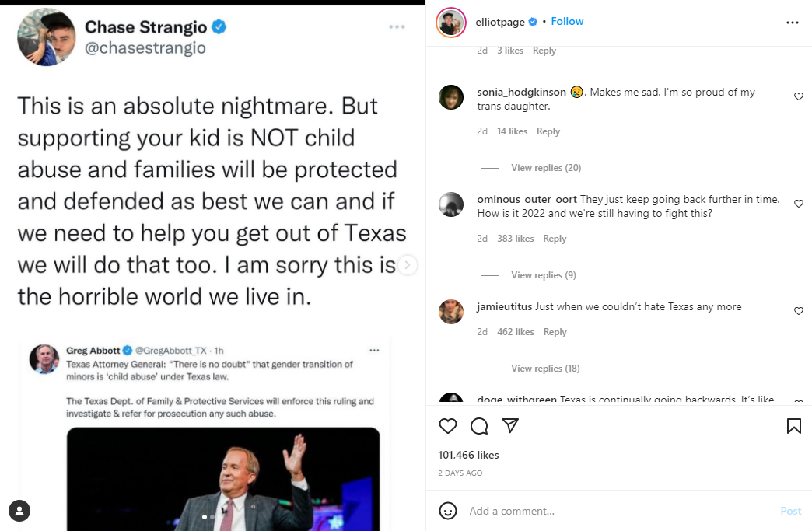Go to next image in carousel
This screenshot has height=531, width=812.
[408, 266]
